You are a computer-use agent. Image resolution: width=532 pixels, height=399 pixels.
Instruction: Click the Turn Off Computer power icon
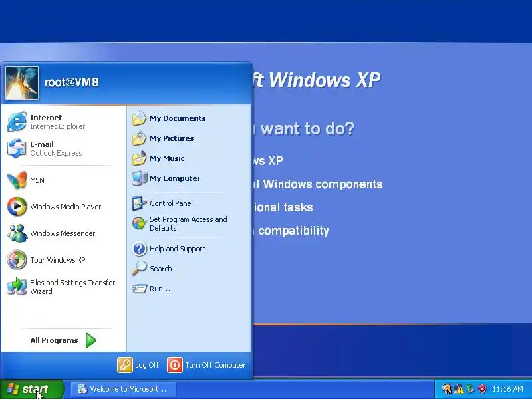coord(175,365)
